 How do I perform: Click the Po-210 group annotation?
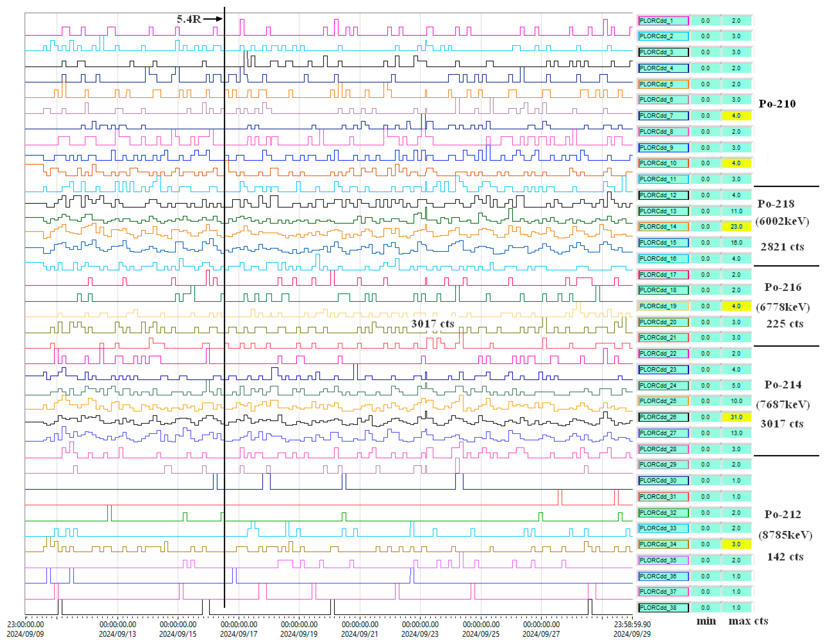(x=777, y=104)
